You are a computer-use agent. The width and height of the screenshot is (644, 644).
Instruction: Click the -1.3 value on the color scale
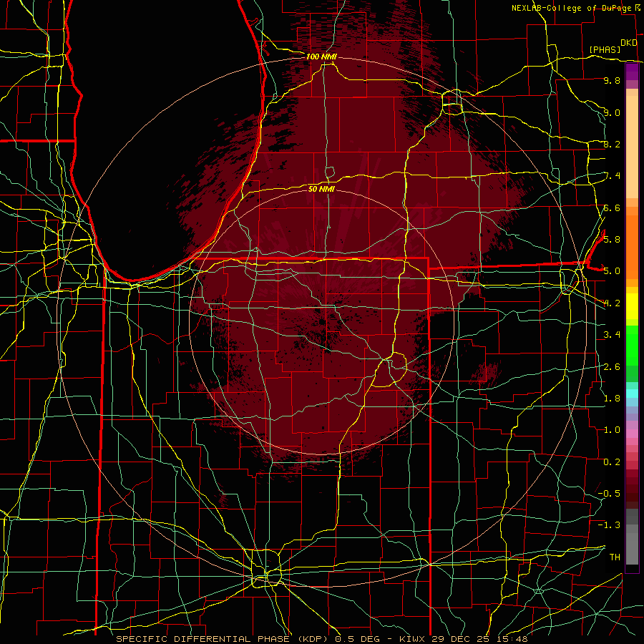[609, 525]
